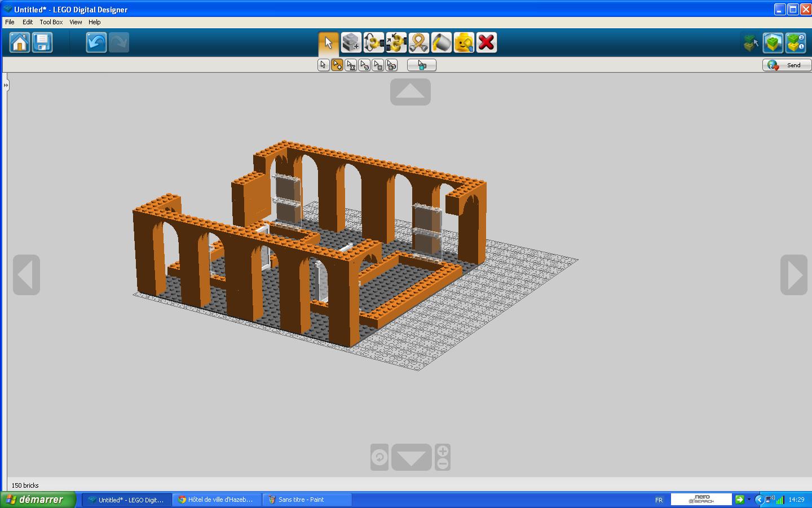The image size is (812, 508).
Task: Rotate camera view to the right
Action: (x=793, y=275)
